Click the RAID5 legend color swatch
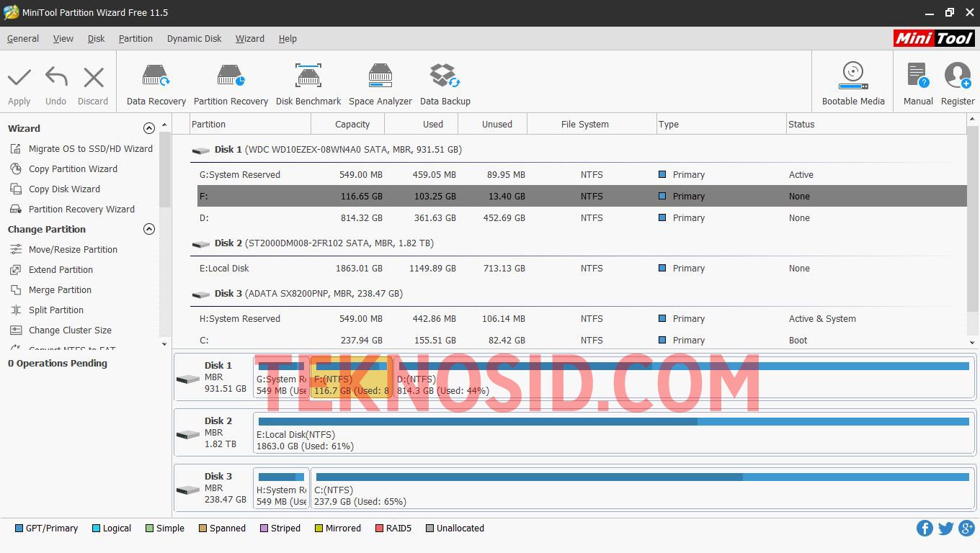 coord(379,529)
